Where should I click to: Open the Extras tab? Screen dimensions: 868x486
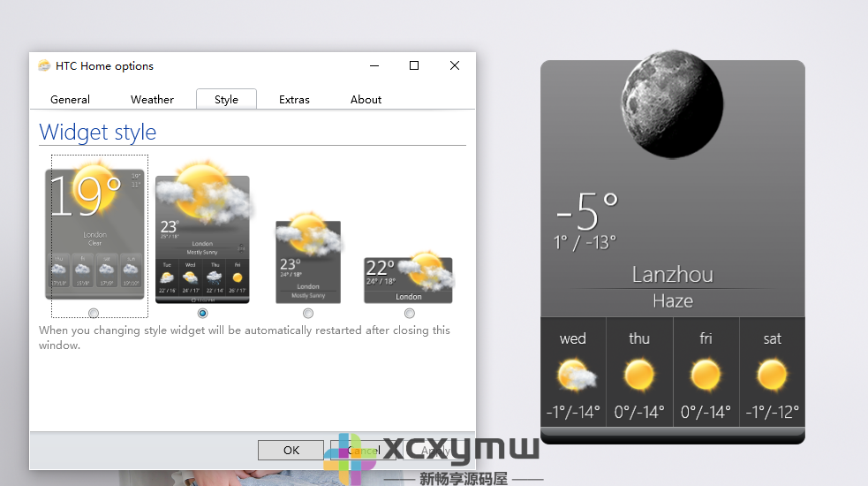click(x=294, y=99)
